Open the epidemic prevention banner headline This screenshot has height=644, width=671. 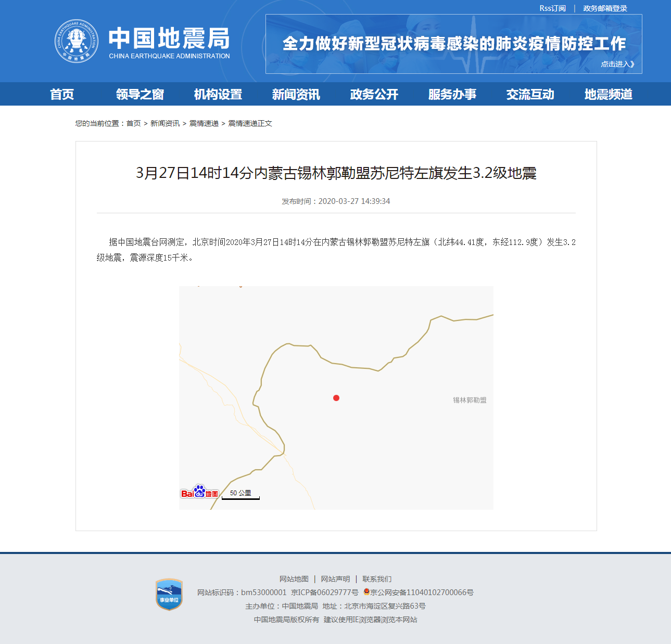coord(454,44)
